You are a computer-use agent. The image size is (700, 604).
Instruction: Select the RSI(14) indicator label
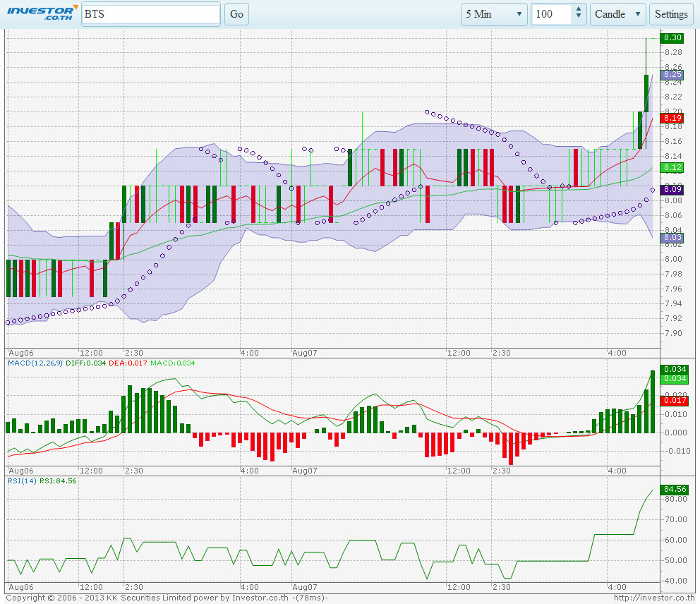[x=20, y=481]
